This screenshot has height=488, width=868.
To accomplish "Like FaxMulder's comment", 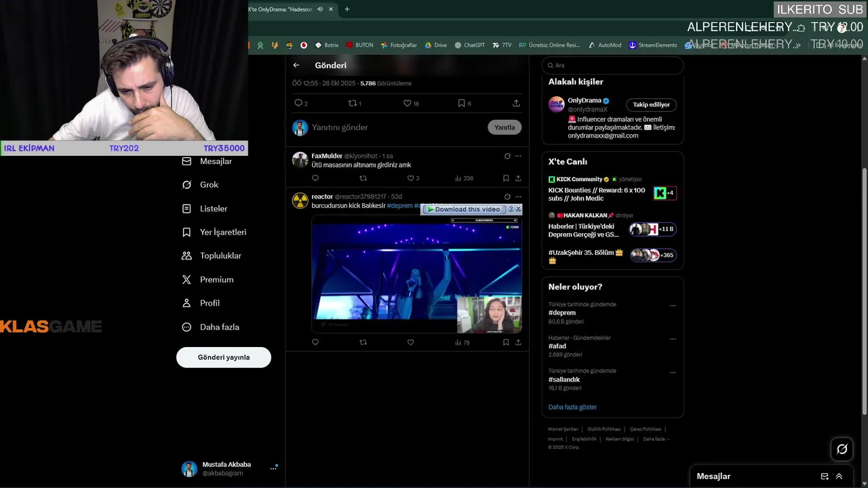I will click(410, 178).
